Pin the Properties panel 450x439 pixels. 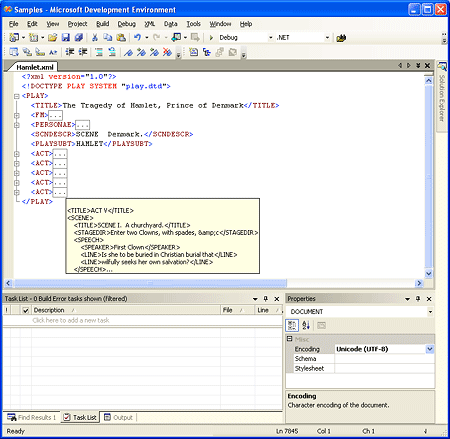[x=418, y=299]
